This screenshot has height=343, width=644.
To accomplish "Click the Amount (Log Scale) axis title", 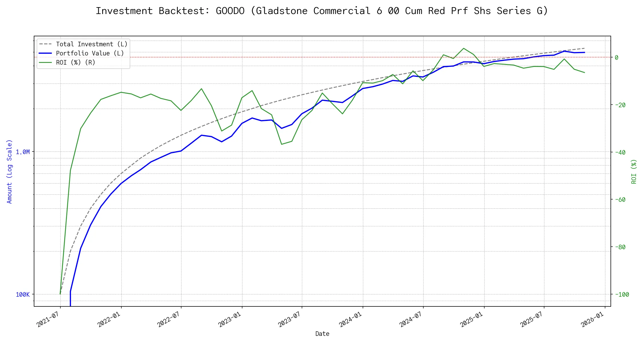I will tap(9, 171).
